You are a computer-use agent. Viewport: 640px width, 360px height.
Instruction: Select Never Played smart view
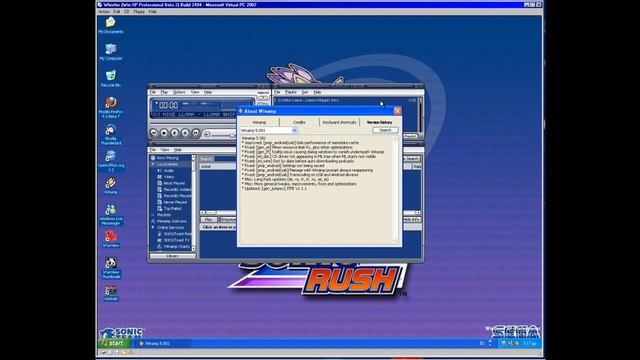(x=174, y=202)
